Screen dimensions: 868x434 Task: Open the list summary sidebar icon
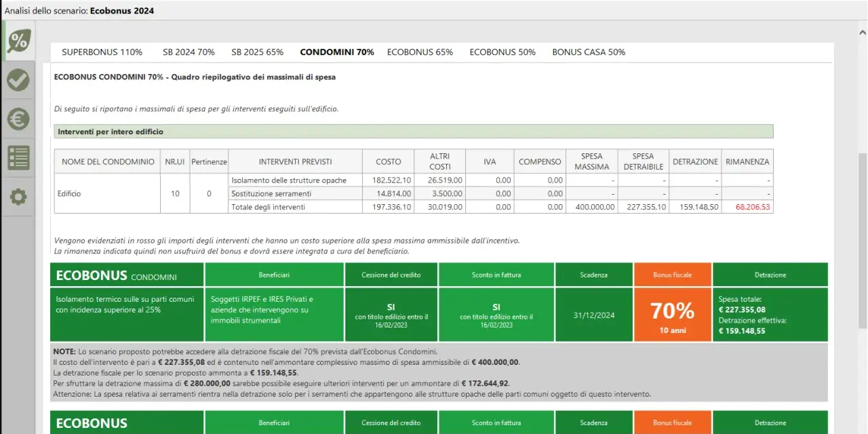(x=18, y=158)
